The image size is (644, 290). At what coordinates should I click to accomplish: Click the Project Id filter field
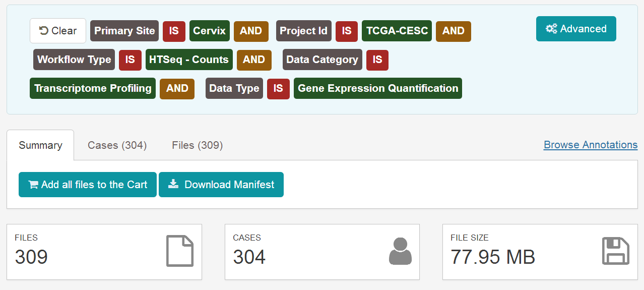click(x=303, y=31)
